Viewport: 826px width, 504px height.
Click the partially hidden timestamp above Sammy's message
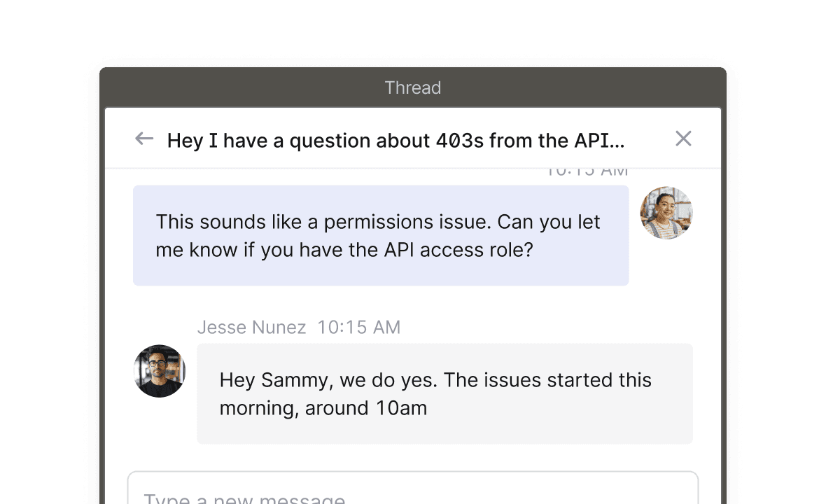point(587,171)
